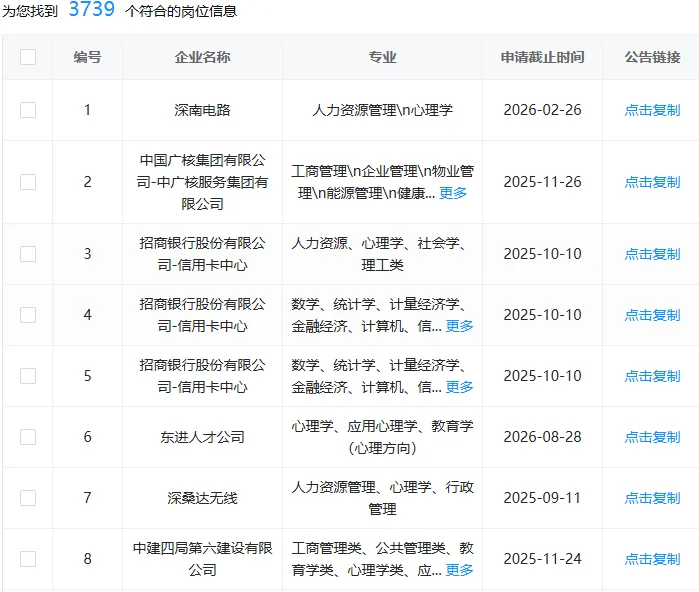Click 人力资源管理、心理学、行政管理 cell

tap(382, 498)
